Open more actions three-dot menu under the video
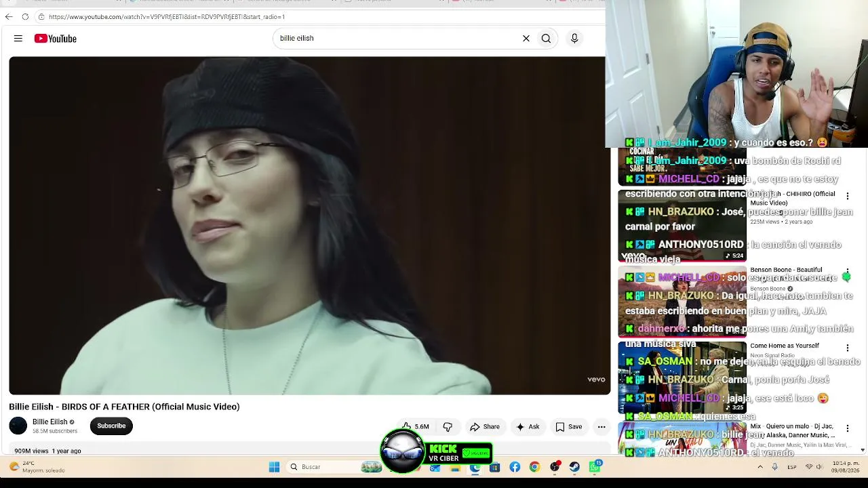This screenshot has height=488, width=868. click(x=601, y=426)
